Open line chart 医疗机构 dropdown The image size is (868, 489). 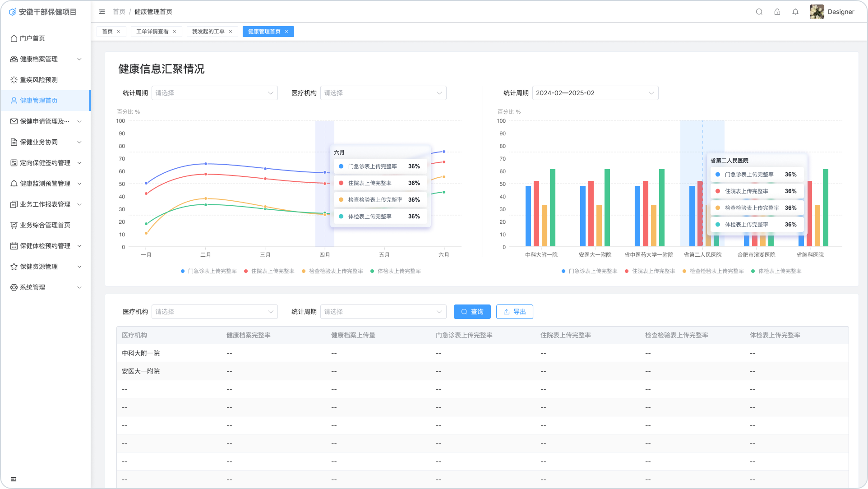click(383, 93)
